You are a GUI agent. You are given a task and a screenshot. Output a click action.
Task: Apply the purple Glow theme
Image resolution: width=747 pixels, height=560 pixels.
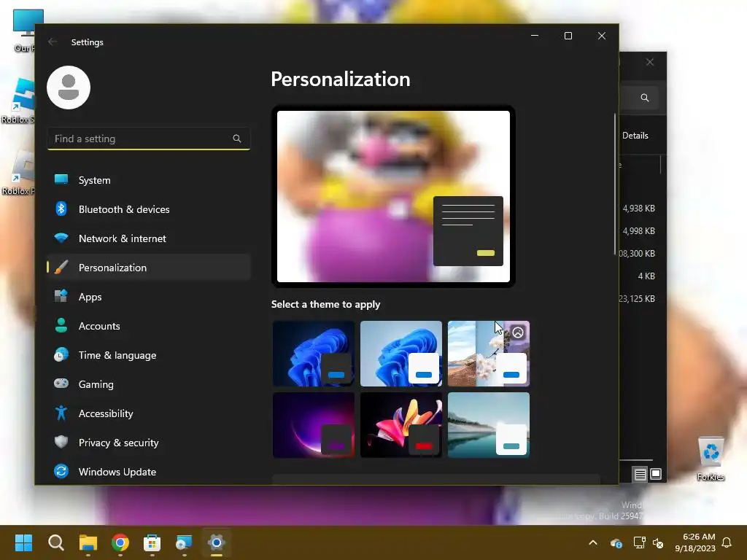314,425
